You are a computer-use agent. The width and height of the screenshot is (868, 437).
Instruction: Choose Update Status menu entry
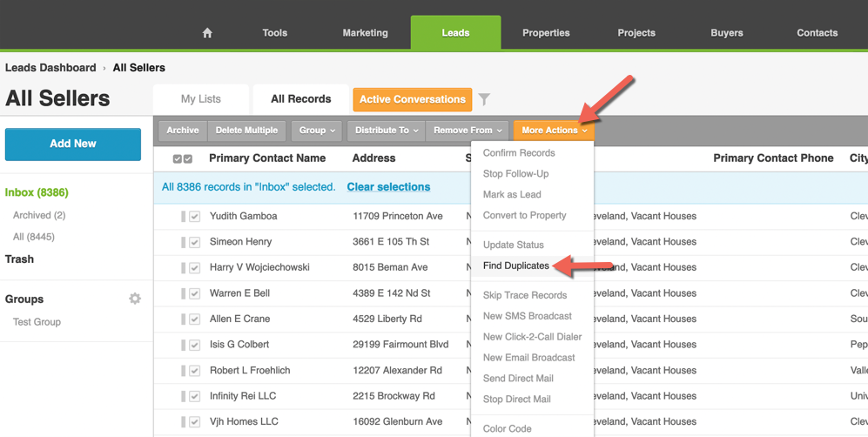tap(513, 245)
